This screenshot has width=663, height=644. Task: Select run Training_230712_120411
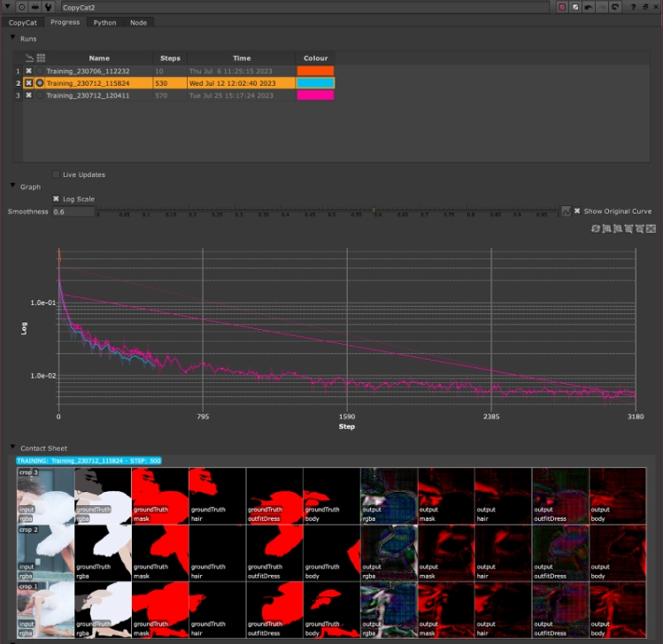pos(88,95)
